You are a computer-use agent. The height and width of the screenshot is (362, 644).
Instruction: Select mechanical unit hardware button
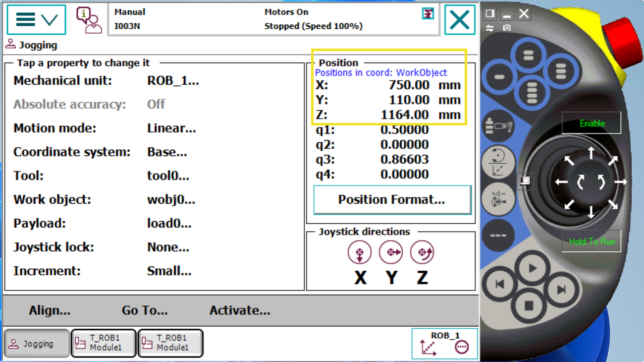click(498, 127)
